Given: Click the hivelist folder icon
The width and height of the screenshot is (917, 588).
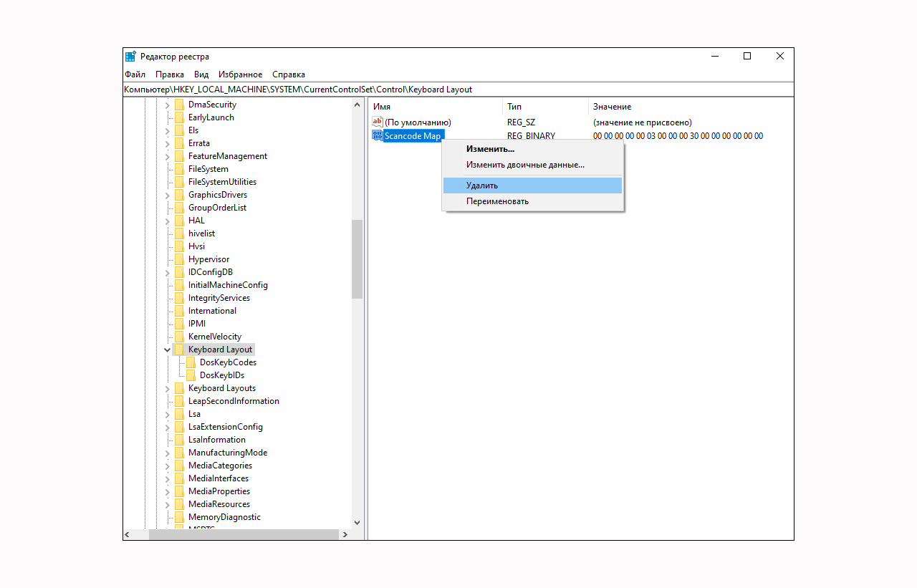Looking at the screenshot, I should click(x=179, y=233).
